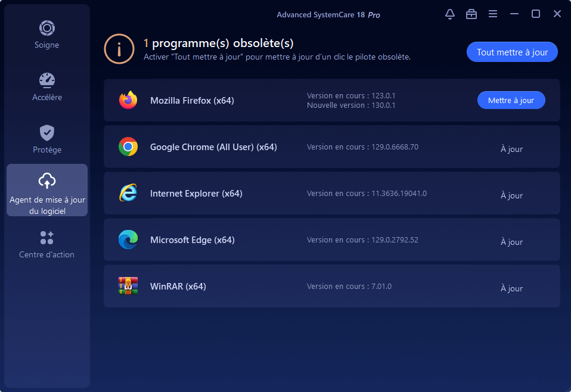
Task: Click À jour status for Microsoft Edge
Action: [511, 242]
